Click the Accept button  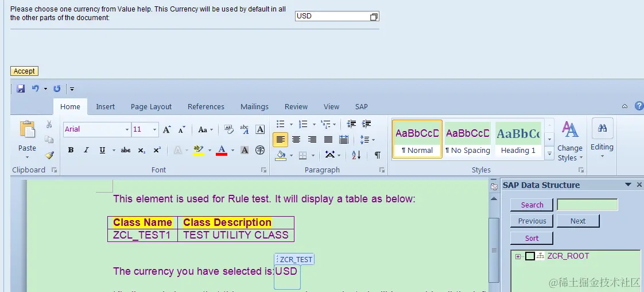pos(24,71)
